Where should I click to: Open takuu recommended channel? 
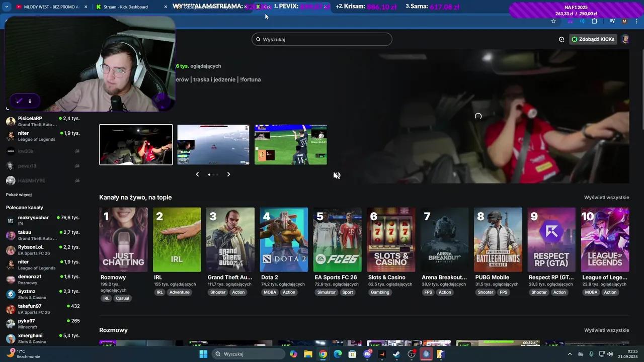(x=43, y=235)
